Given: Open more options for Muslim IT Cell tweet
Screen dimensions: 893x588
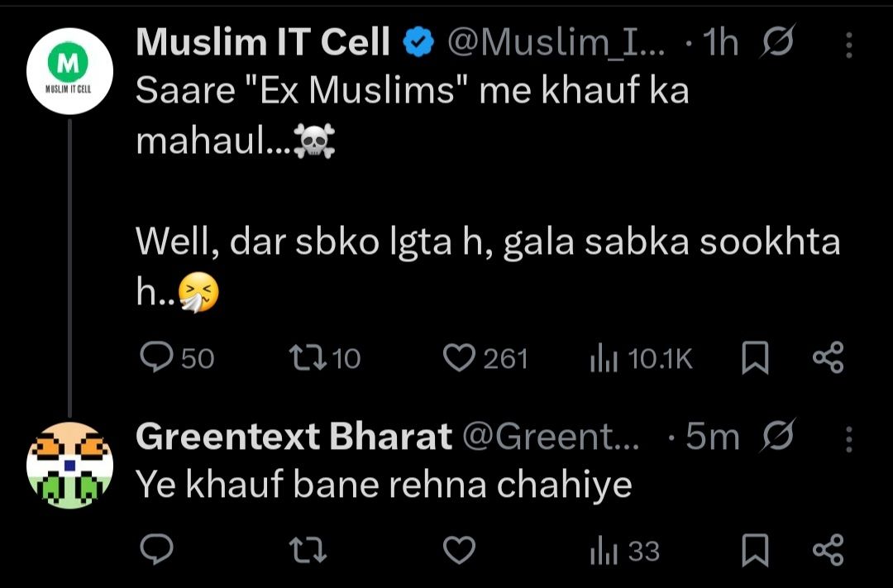Looking at the screenshot, I should [x=848, y=46].
